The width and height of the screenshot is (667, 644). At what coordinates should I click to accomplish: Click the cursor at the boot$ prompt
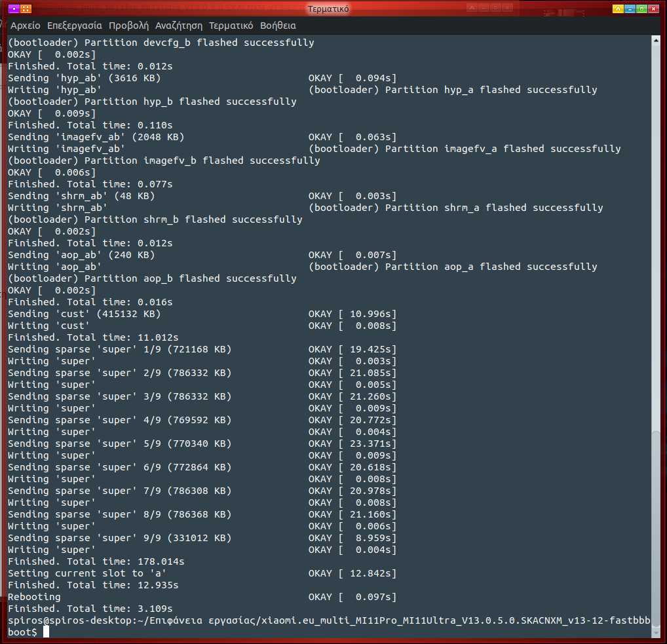[46, 632]
